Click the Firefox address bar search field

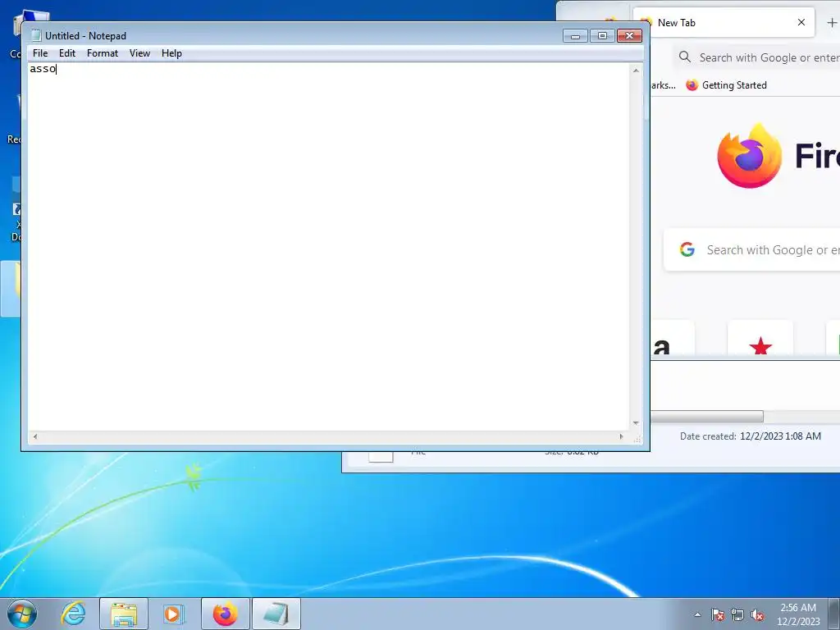click(756, 57)
